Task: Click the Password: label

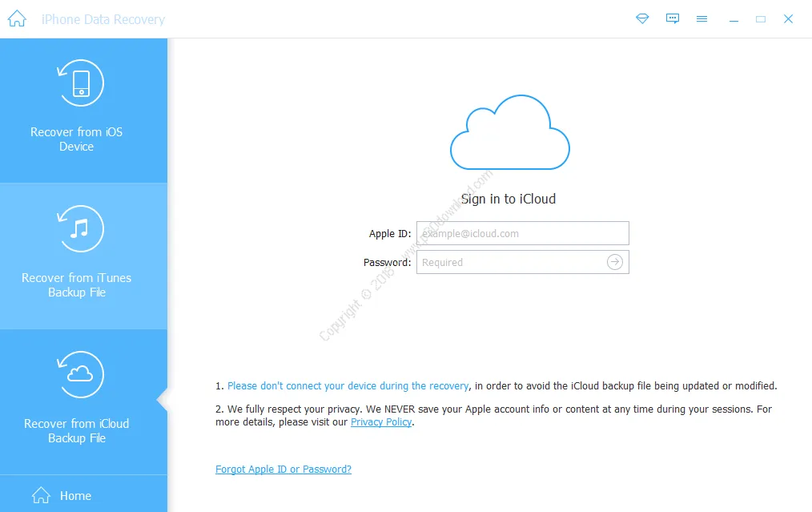Action: point(388,263)
